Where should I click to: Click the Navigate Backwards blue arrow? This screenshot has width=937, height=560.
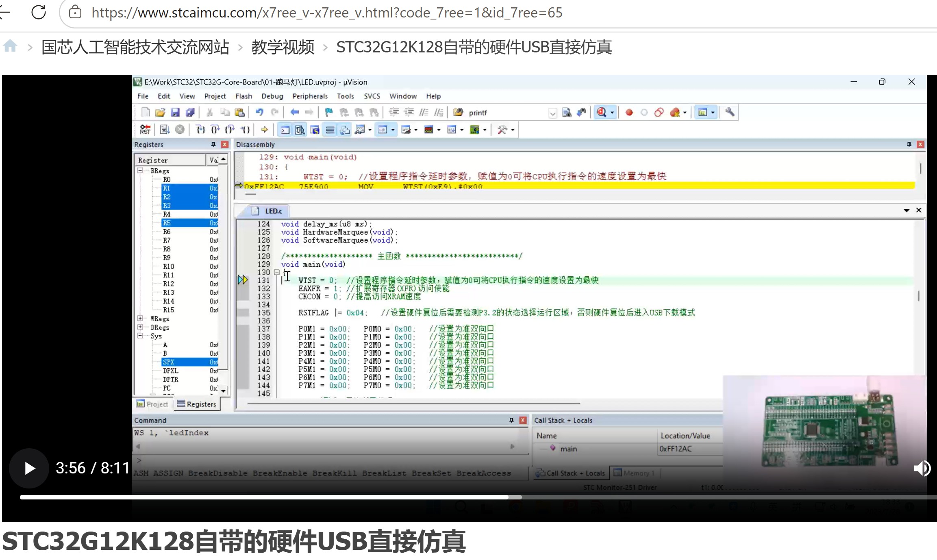coord(295,112)
